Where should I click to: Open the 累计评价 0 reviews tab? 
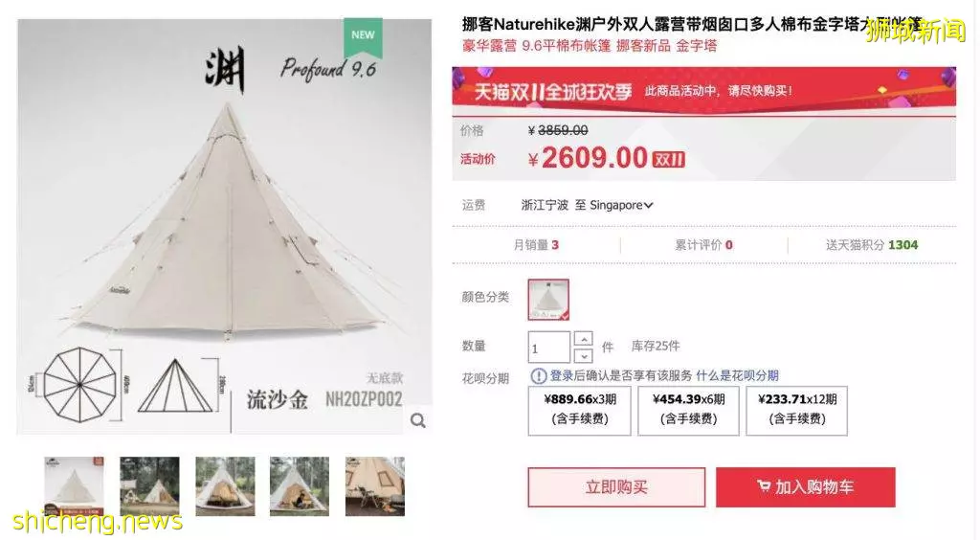703,245
